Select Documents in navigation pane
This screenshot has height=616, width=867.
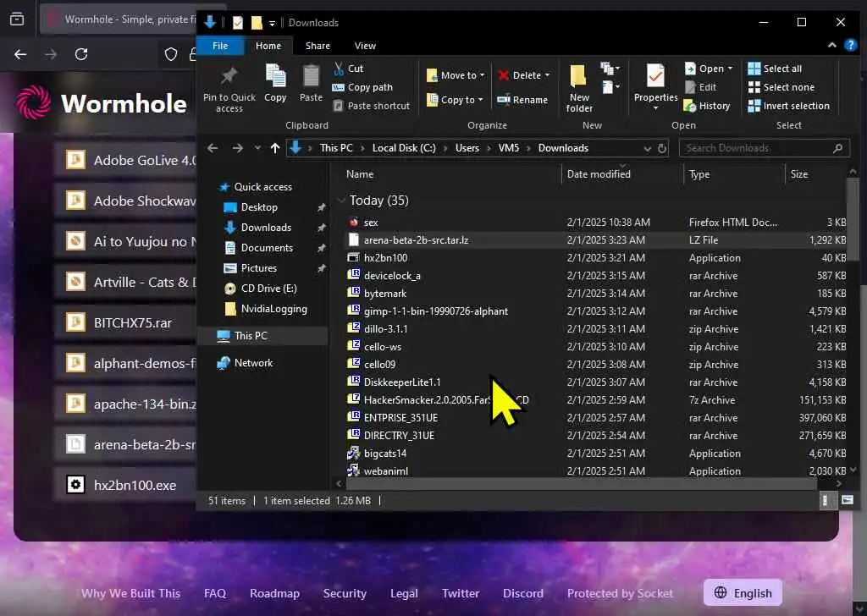(267, 248)
